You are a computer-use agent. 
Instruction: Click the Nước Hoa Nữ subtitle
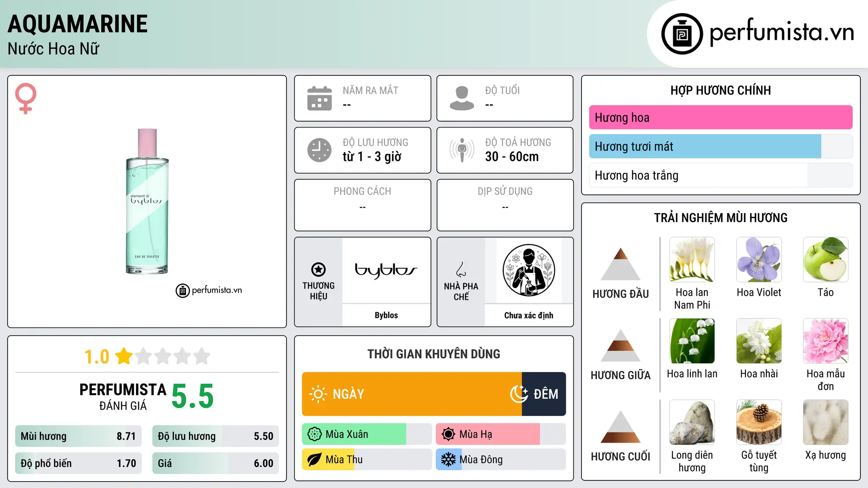pyautogui.click(x=53, y=49)
